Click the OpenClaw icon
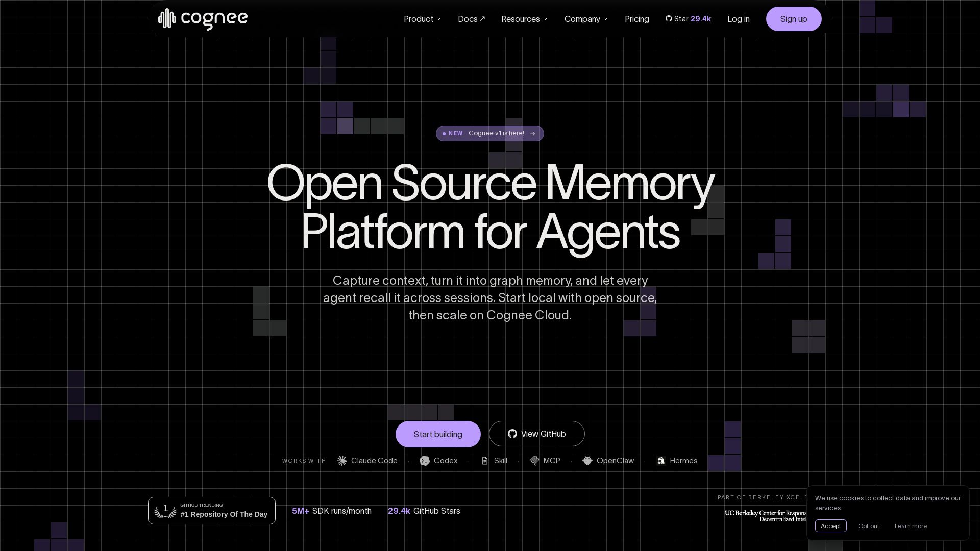 point(587,461)
